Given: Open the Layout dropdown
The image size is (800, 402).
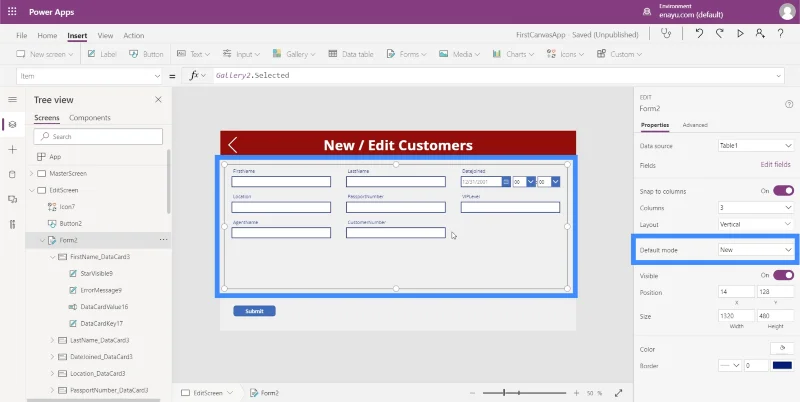Looking at the screenshot, I should [x=756, y=224].
